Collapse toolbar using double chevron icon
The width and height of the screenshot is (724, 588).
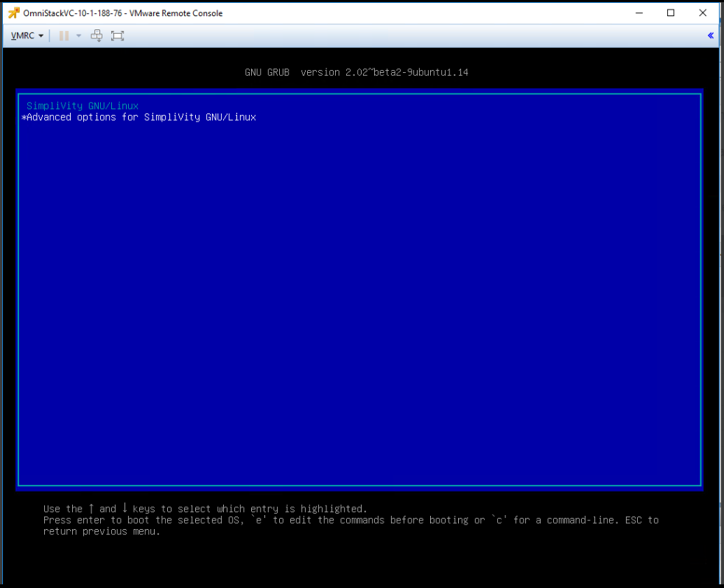coord(711,35)
